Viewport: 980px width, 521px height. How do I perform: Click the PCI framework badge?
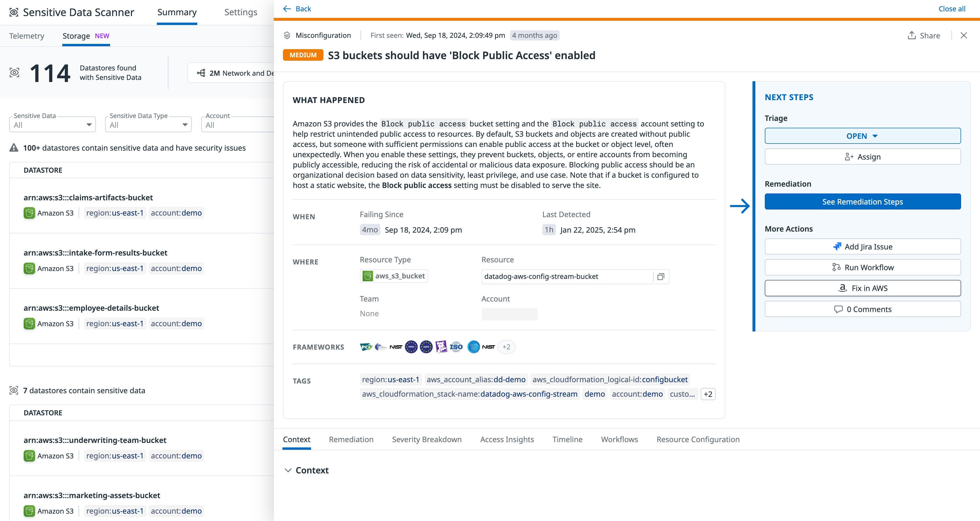click(x=366, y=347)
